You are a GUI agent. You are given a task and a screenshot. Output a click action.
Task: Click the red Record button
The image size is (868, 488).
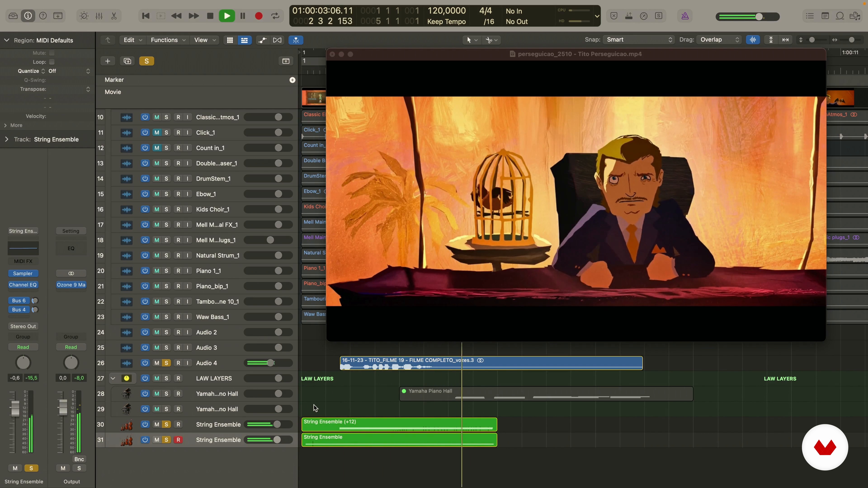pos(259,16)
